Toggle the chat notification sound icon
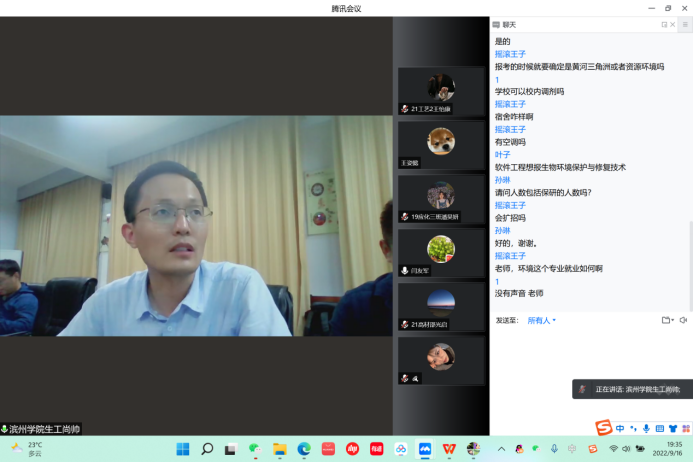Image resolution: width=693 pixels, height=462 pixels. pos(684,320)
